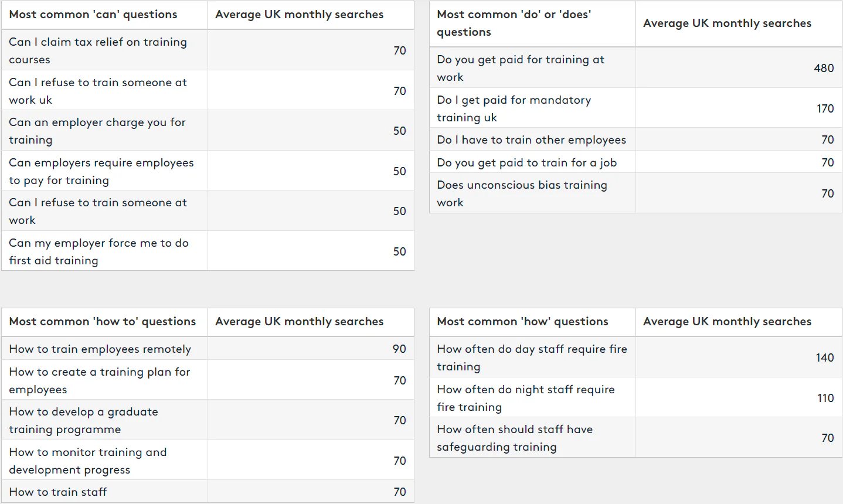843x504 pixels.
Task: Click 'How often do day staff require fire training'
Action: (532, 357)
